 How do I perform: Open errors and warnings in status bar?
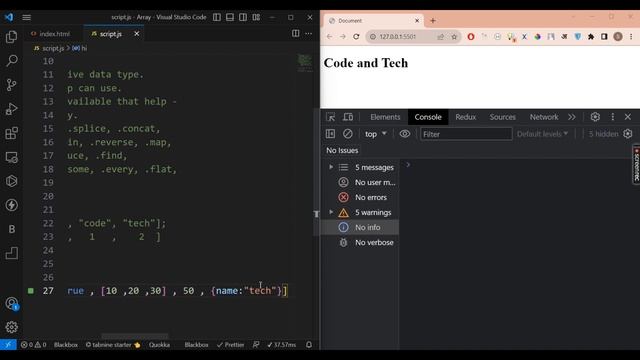point(33,345)
